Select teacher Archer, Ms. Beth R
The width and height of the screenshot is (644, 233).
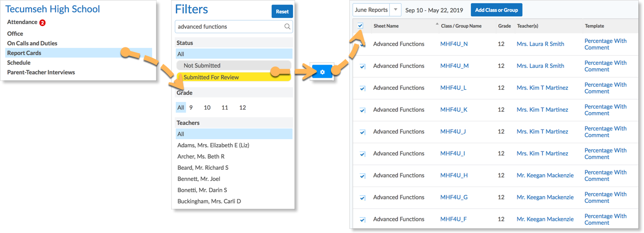coord(201,157)
